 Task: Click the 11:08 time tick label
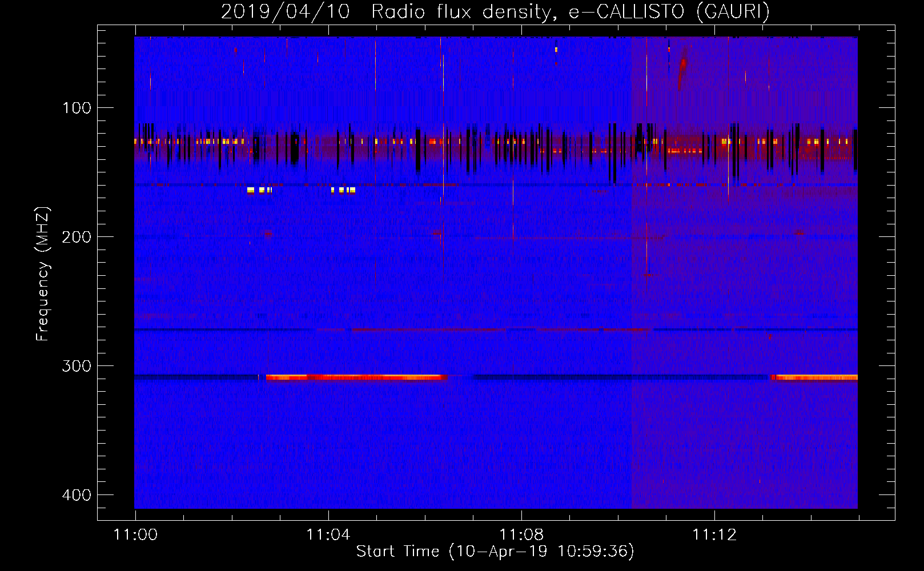point(521,534)
